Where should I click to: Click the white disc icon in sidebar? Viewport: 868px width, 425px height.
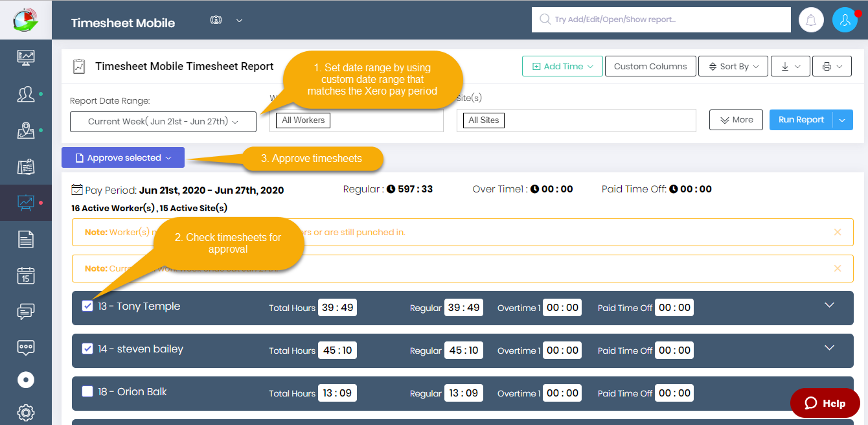[x=26, y=380]
